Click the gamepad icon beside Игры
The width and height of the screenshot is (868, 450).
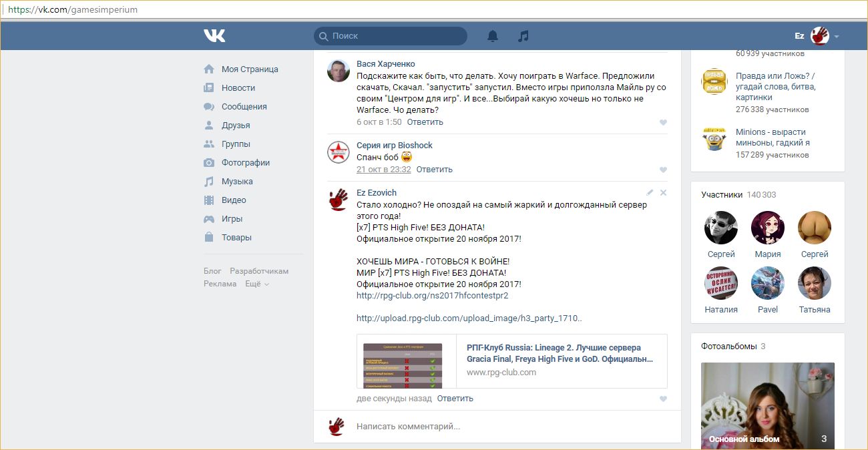pos(209,219)
